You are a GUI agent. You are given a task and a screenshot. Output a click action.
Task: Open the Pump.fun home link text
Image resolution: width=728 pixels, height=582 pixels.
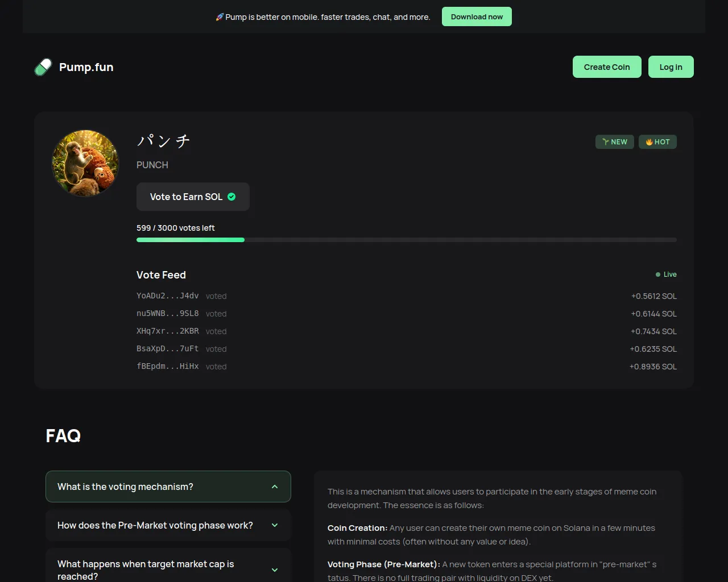86,67
